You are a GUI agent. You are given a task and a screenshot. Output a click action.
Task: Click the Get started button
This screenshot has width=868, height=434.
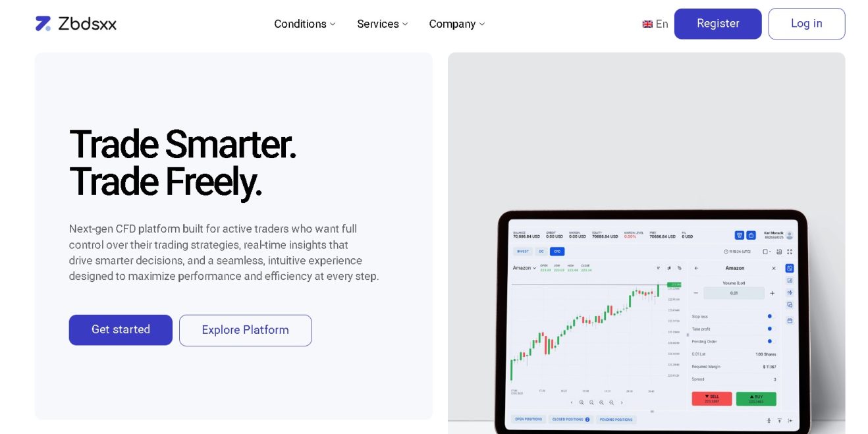coord(121,330)
